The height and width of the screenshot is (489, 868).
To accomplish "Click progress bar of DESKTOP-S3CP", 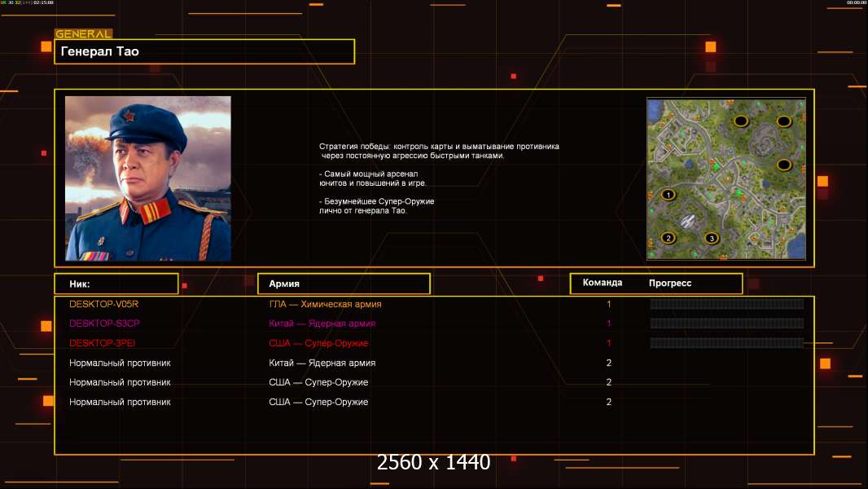I will [727, 323].
